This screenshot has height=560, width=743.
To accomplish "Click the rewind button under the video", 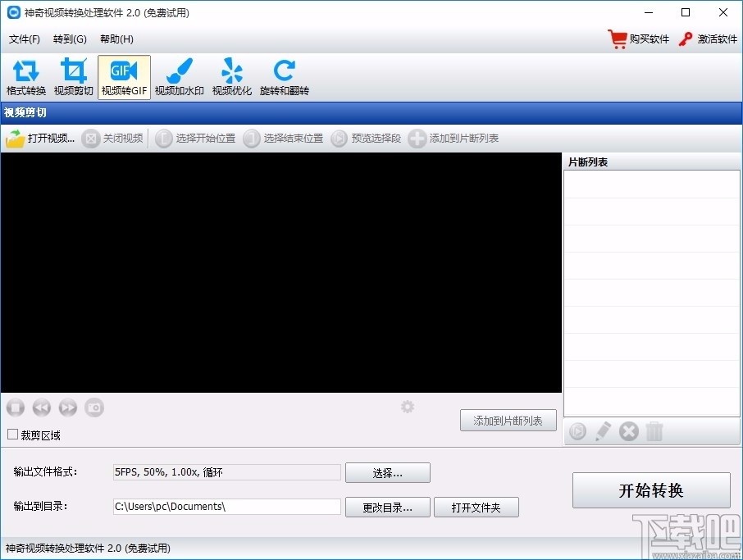I will click(x=41, y=407).
